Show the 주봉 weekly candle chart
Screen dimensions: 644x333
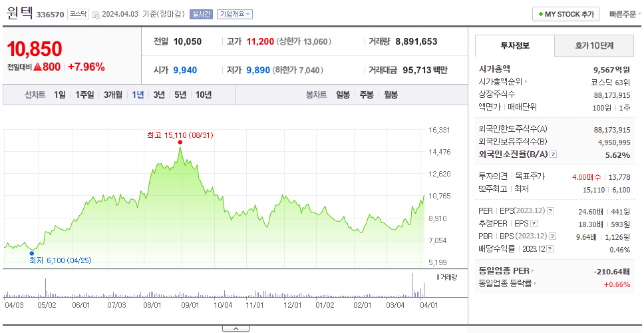pos(367,95)
